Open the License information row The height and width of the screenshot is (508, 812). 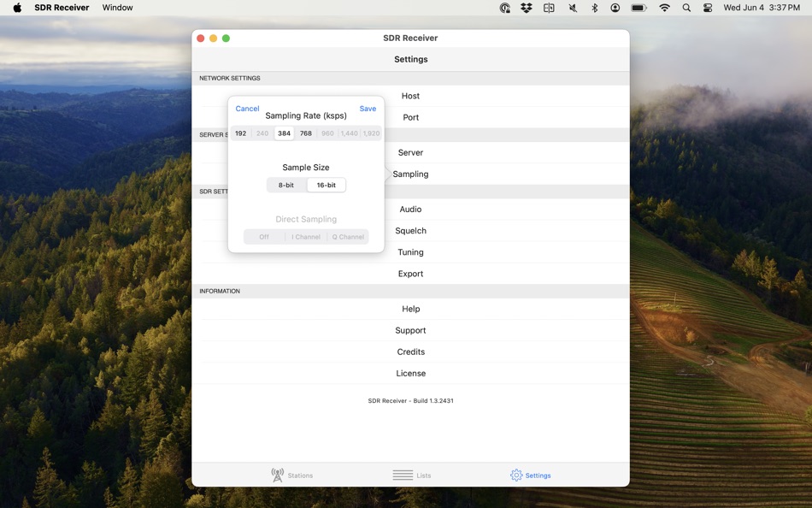click(x=410, y=373)
